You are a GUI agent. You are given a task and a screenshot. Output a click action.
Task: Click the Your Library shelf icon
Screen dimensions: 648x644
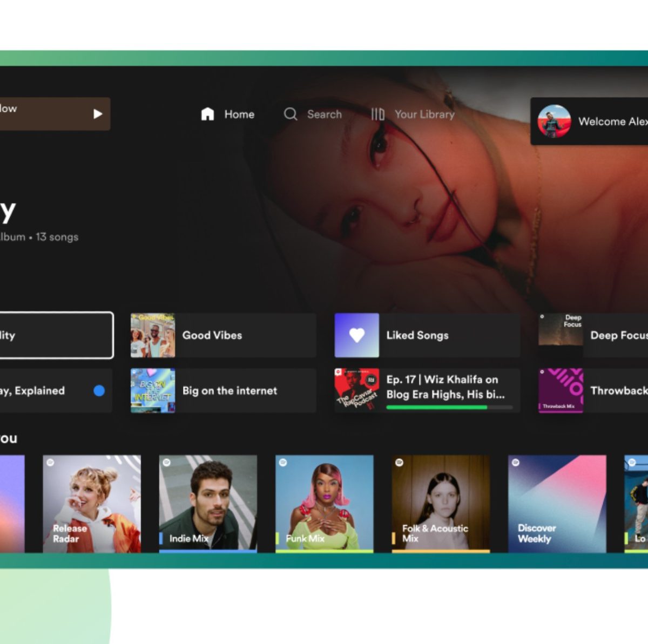(x=377, y=114)
